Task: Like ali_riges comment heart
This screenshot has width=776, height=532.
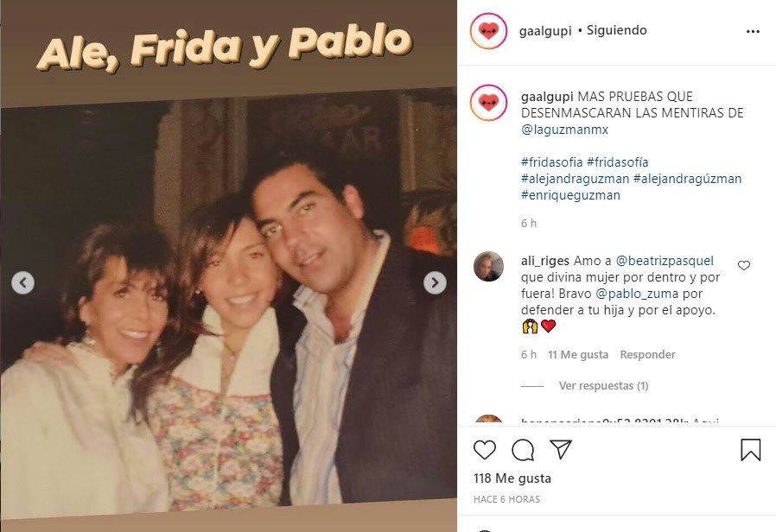Action: [x=744, y=265]
